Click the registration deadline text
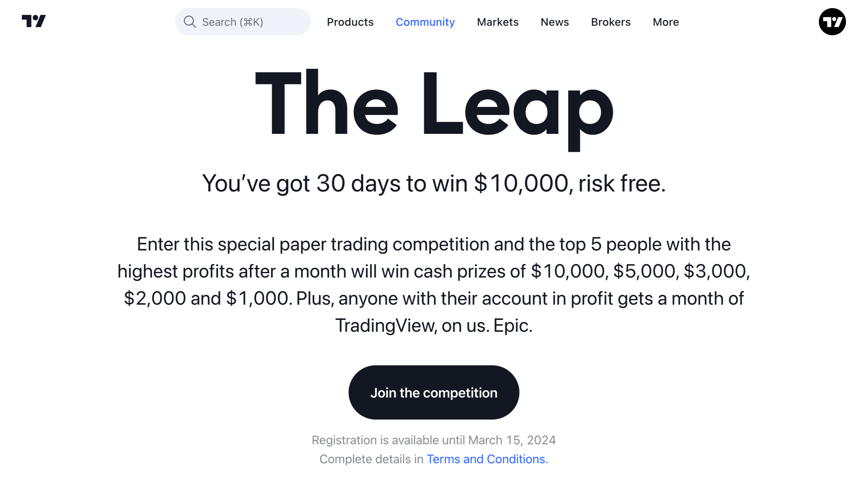The width and height of the screenshot is (868, 488). (434, 440)
